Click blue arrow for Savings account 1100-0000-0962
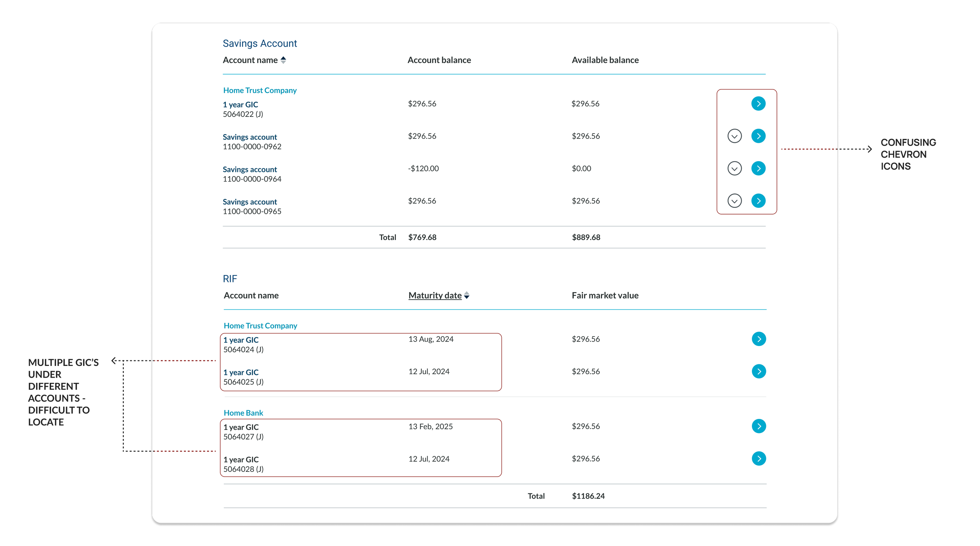The width and height of the screenshot is (980, 546). pyautogui.click(x=758, y=136)
